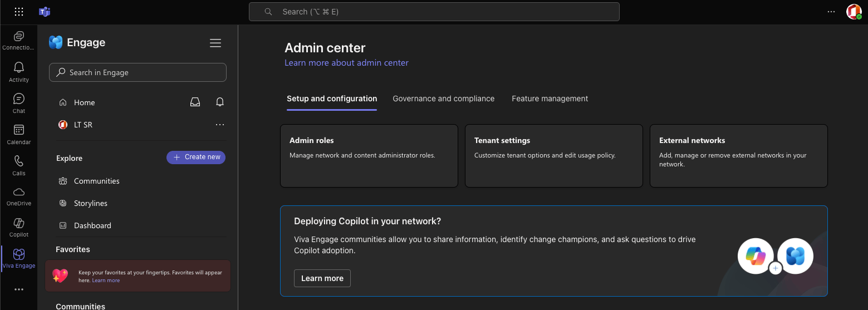868x310 pixels.
Task: Click the Microsoft Teams logo icon
Action: [x=45, y=12]
